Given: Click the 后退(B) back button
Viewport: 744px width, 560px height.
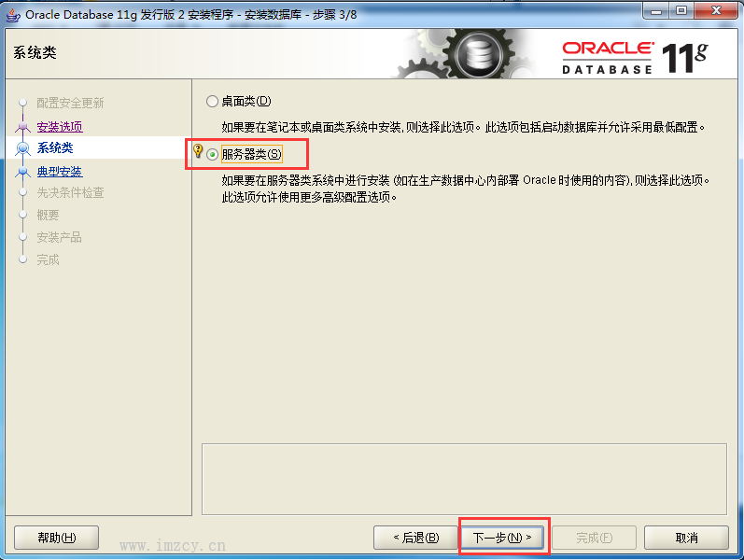Looking at the screenshot, I should coord(415,538).
